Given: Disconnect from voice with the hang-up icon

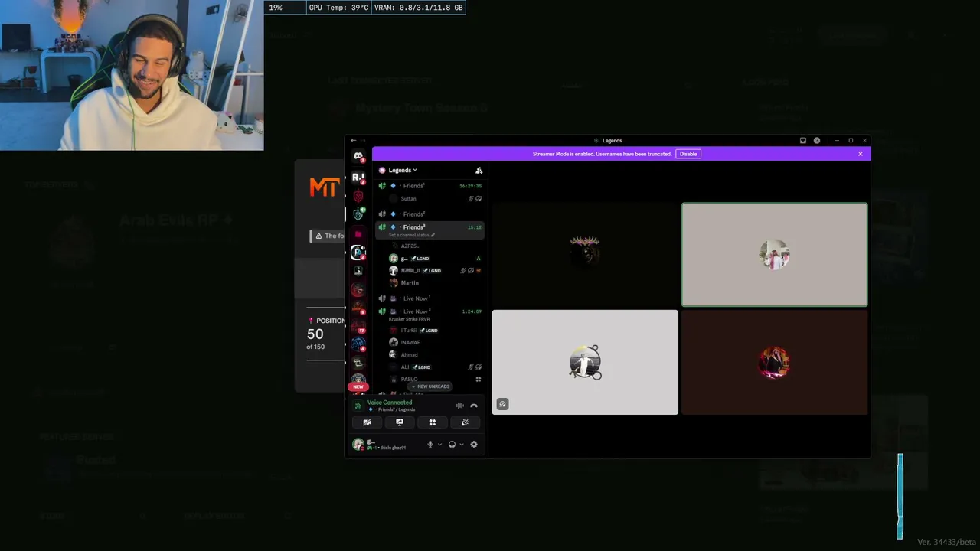Looking at the screenshot, I should pyautogui.click(x=474, y=406).
